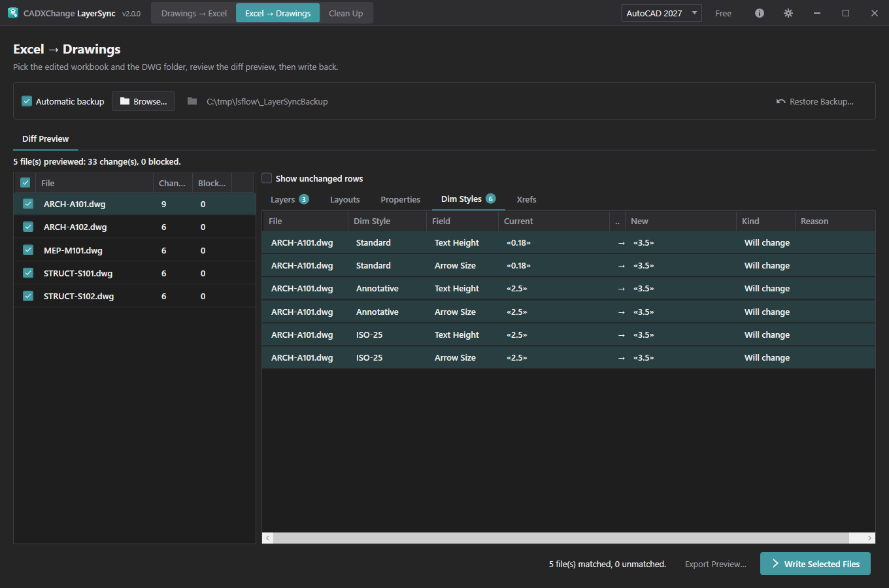The width and height of the screenshot is (889, 588).
Task: Click Write Selected Files button
Action: [x=815, y=564]
